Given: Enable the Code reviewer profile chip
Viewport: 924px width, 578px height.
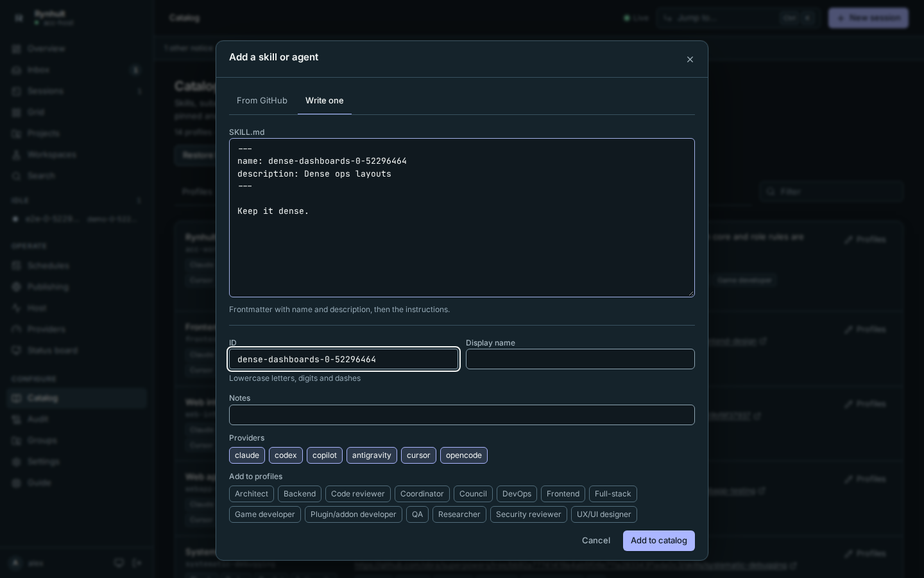Looking at the screenshot, I should [x=358, y=494].
